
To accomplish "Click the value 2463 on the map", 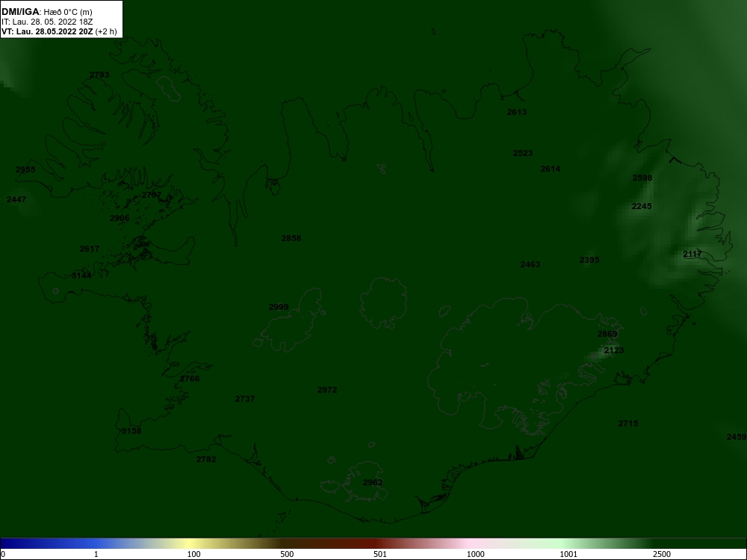I will pos(530,264).
